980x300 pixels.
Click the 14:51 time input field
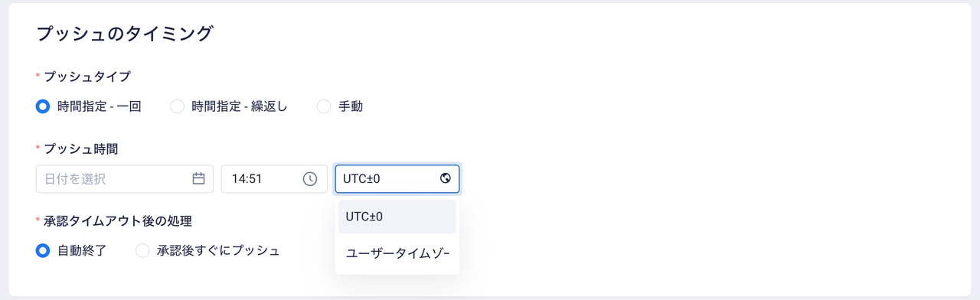(x=274, y=179)
